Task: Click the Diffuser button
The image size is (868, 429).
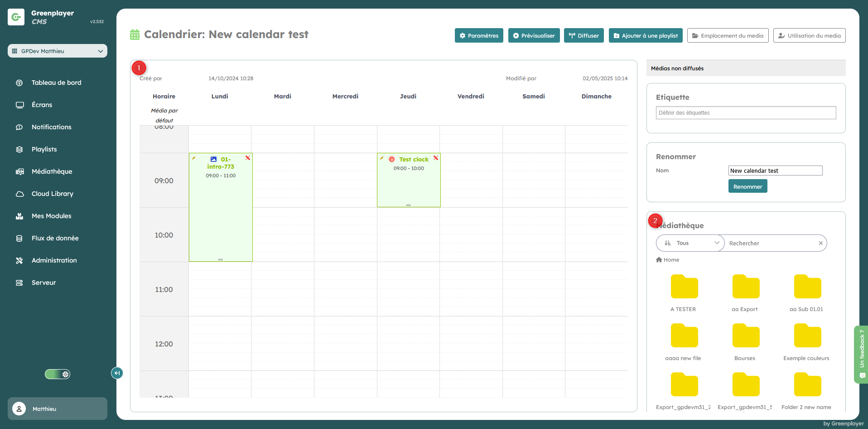Action: [583, 35]
